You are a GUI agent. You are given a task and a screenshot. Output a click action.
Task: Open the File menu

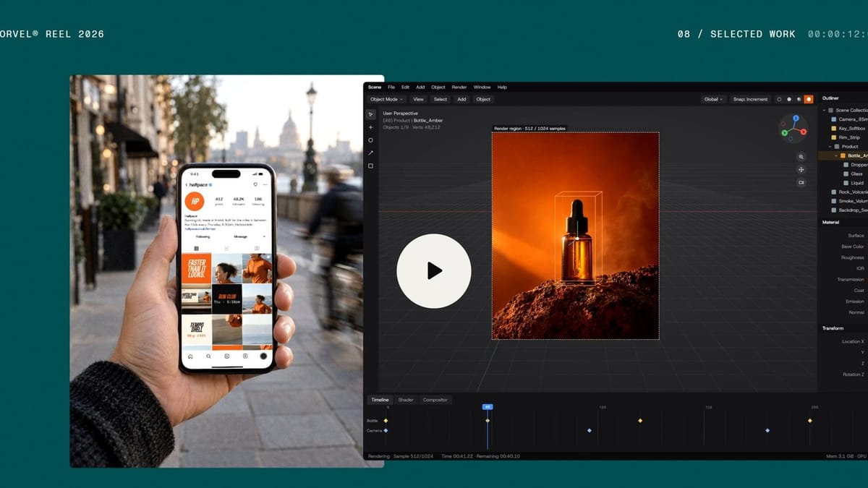(x=391, y=87)
